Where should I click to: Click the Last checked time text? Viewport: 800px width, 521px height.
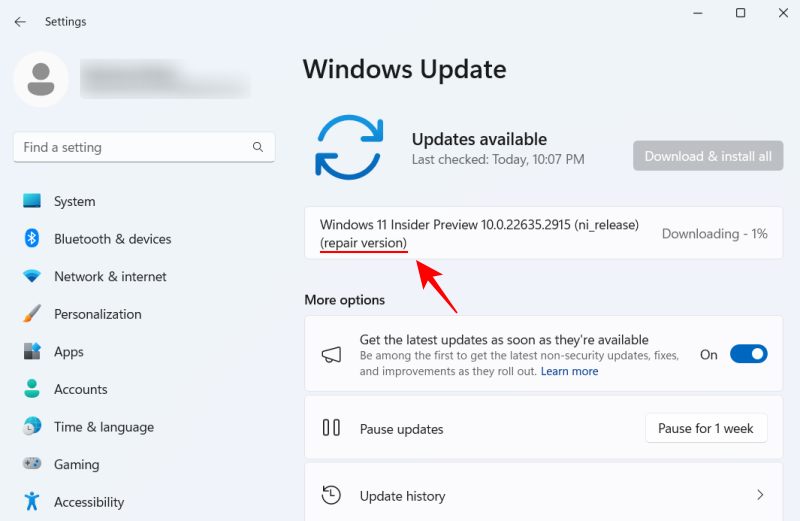(498, 160)
